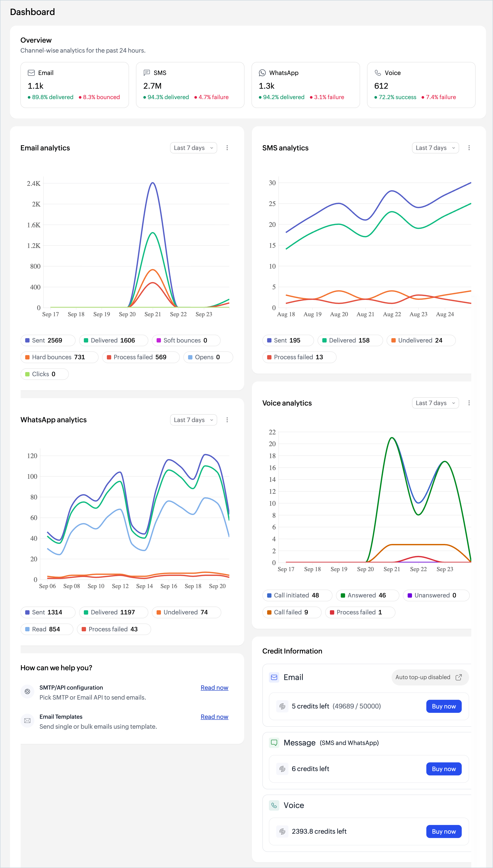
Task: Click the WhatsApp logo icon in Overview
Action: click(262, 73)
